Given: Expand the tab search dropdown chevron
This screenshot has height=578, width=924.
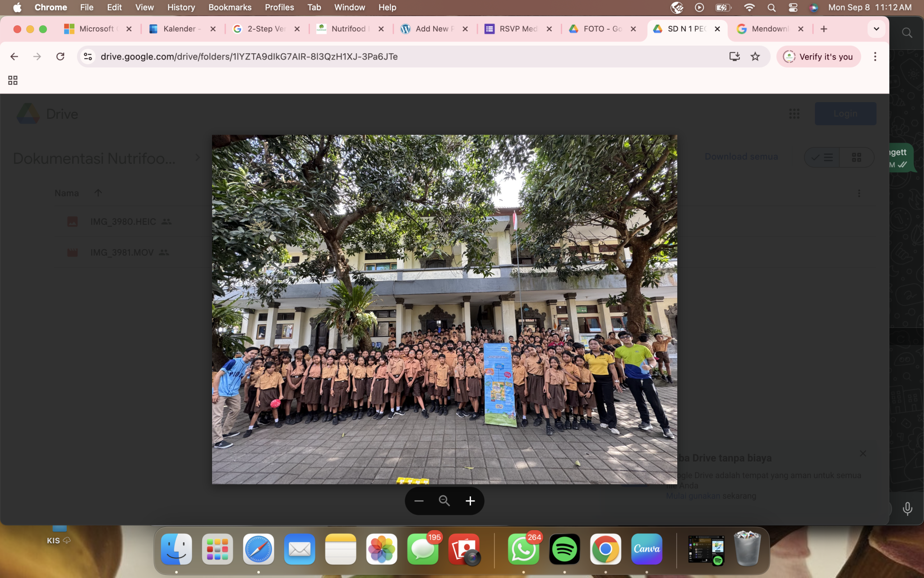Looking at the screenshot, I should [x=876, y=29].
